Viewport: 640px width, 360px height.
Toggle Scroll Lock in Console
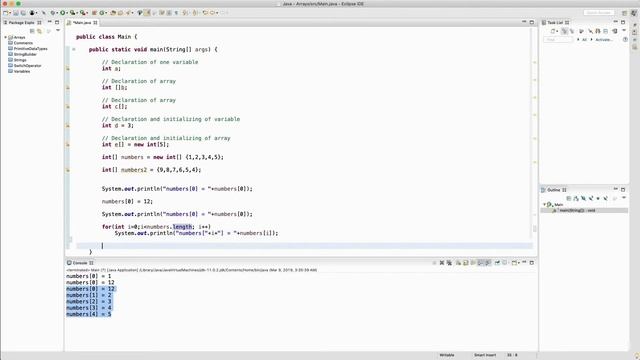(465, 263)
